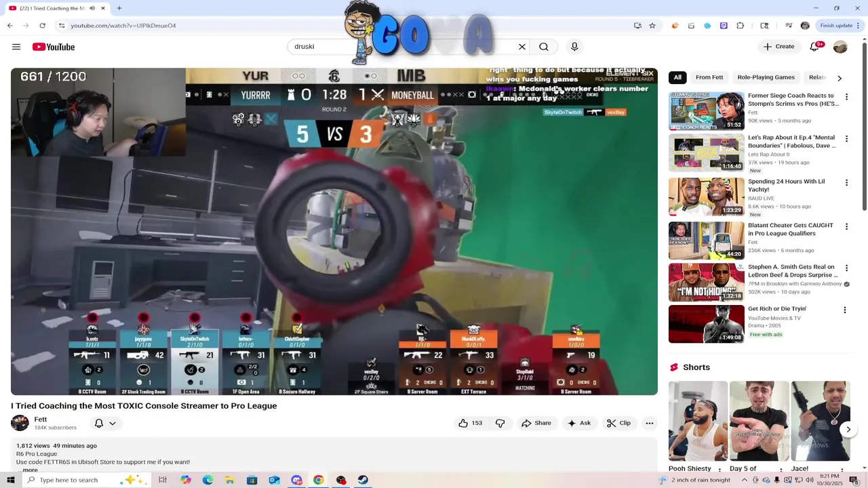Open the media controls music-note icon
The height and width of the screenshot is (488, 868).
tap(789, 26)
